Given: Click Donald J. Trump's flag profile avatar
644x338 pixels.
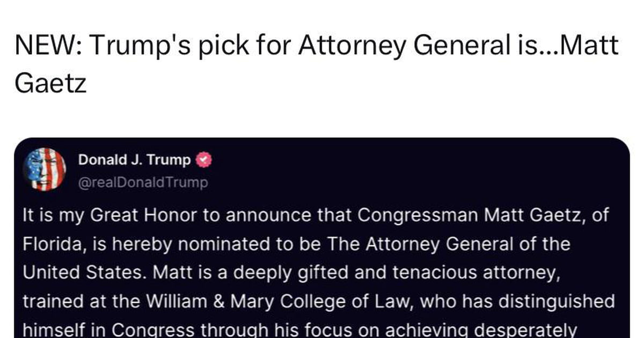Looking at the screenshot, I should [x=45, y=169].
